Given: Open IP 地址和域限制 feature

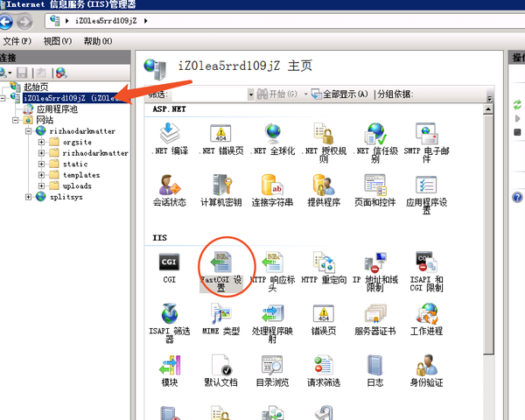Looking at the screenshot, I should tap(375, 272).
